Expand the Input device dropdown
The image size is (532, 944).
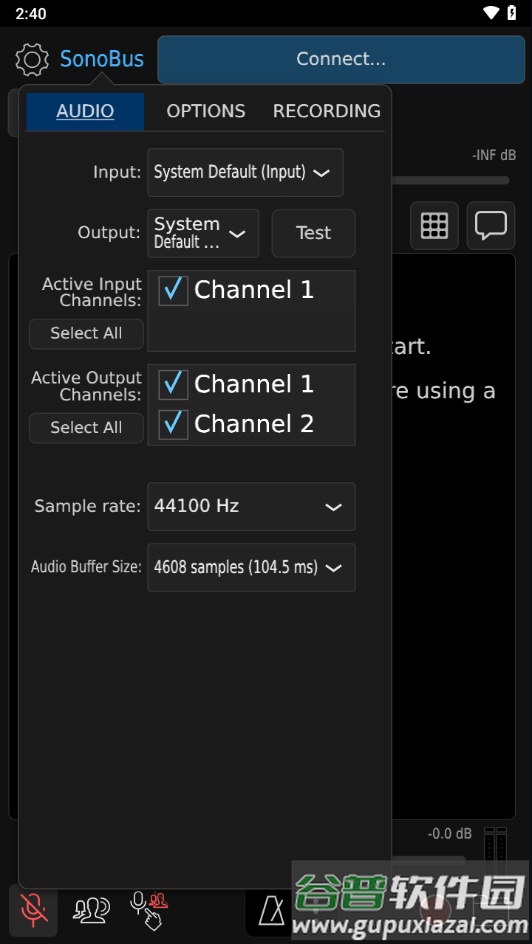(246, 173)
